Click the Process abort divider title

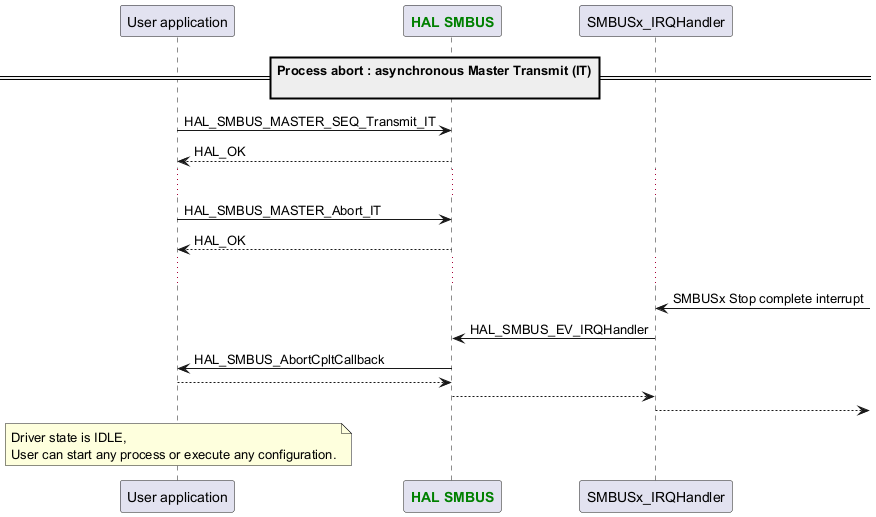click(434, 71)
